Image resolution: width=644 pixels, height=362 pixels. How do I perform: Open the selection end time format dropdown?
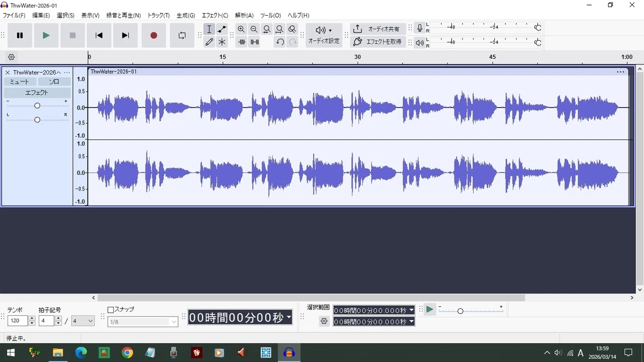pyautogui.click(x=412, y=322)
